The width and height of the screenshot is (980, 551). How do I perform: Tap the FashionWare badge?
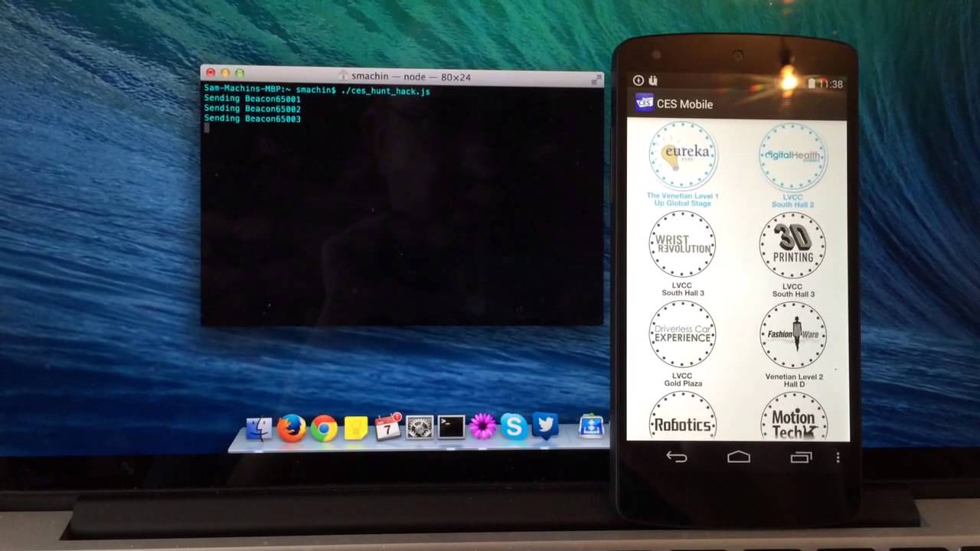pos(793,335)
